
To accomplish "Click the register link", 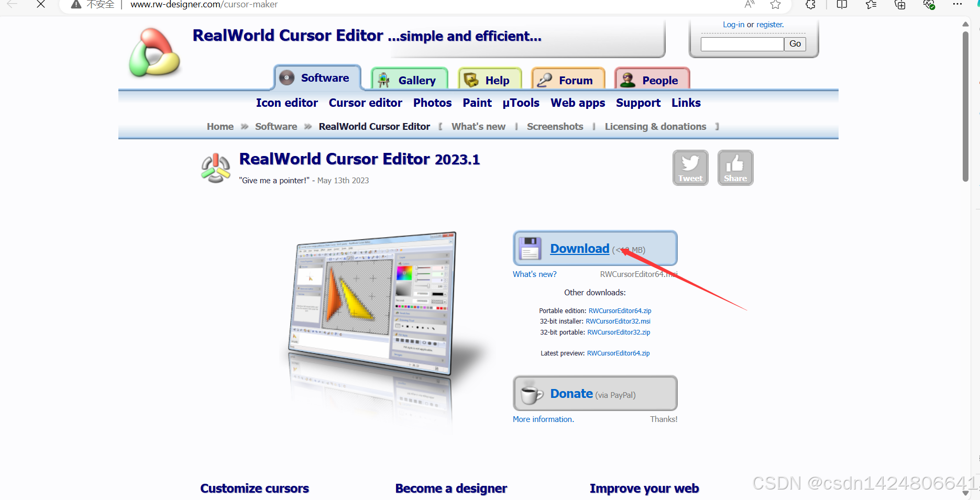I will pos(770,25).
